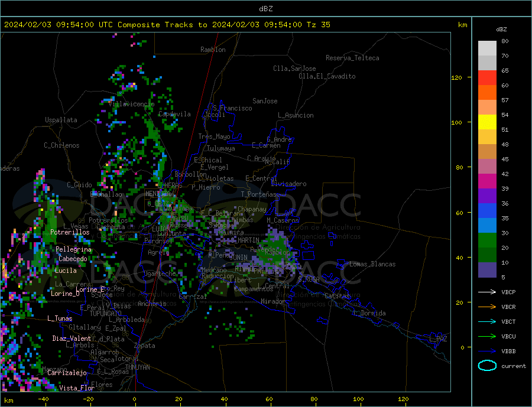Choose the slate-purple bottom swatch in scale
532x407 pixels.
point(487,270)
